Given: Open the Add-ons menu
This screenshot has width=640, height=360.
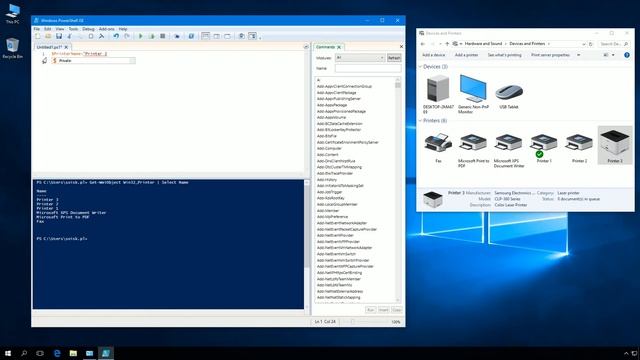Looking at the screenshot, I should click(x=107, y=29).
